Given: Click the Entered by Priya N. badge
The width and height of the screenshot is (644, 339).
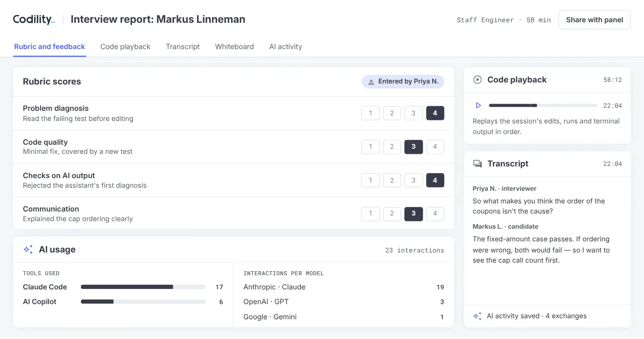Looking at the screenshot, I should pos(403,81).
